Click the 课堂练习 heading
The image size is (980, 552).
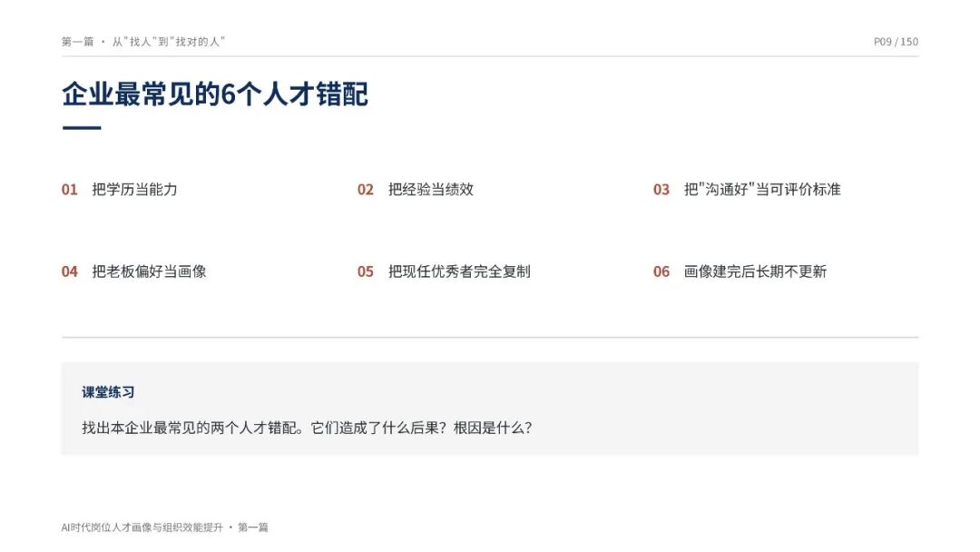pos(108,392)
